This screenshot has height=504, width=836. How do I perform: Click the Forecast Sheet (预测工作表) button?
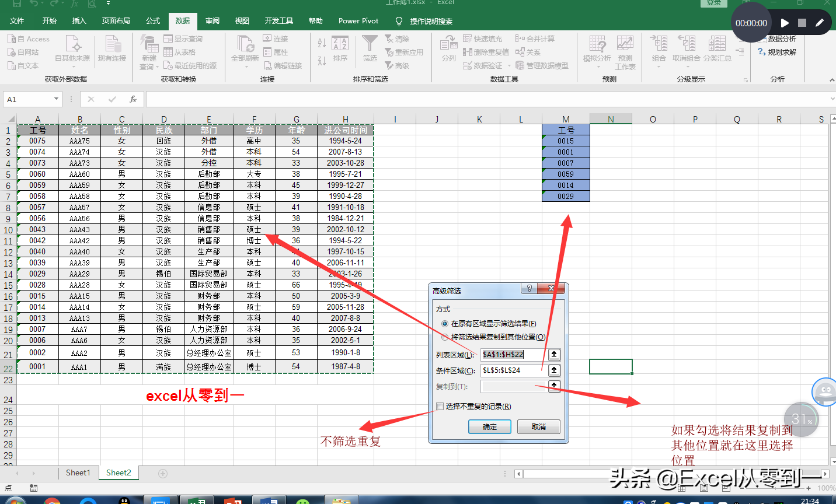[x=625, y=52]
